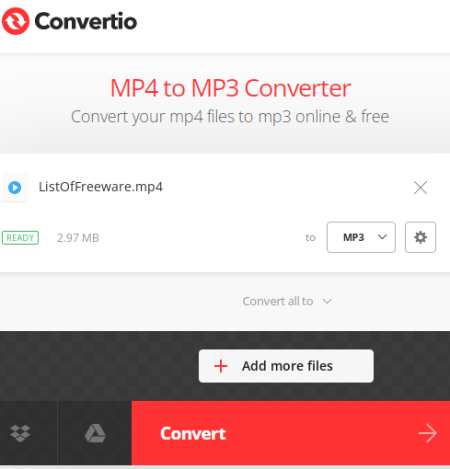Viewport: 450px width, 469px height.
Task: Click the ListOfFreeware.mp4 file name
Action: [101, 187]
